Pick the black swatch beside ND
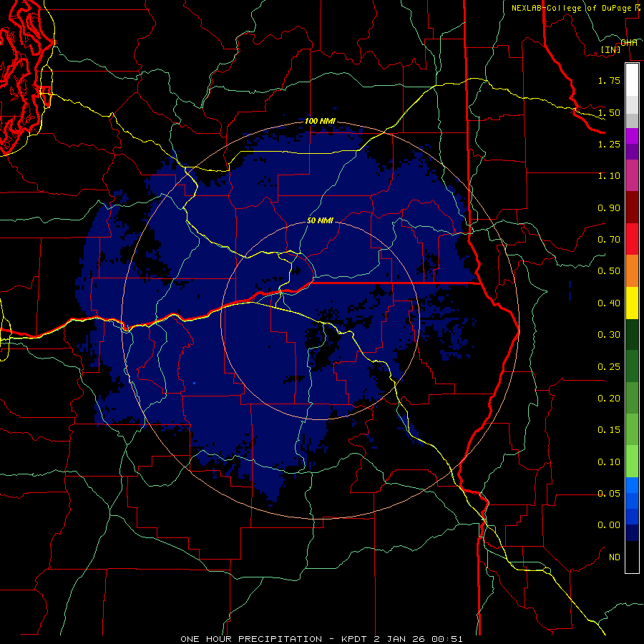 [x=632, y=557]
